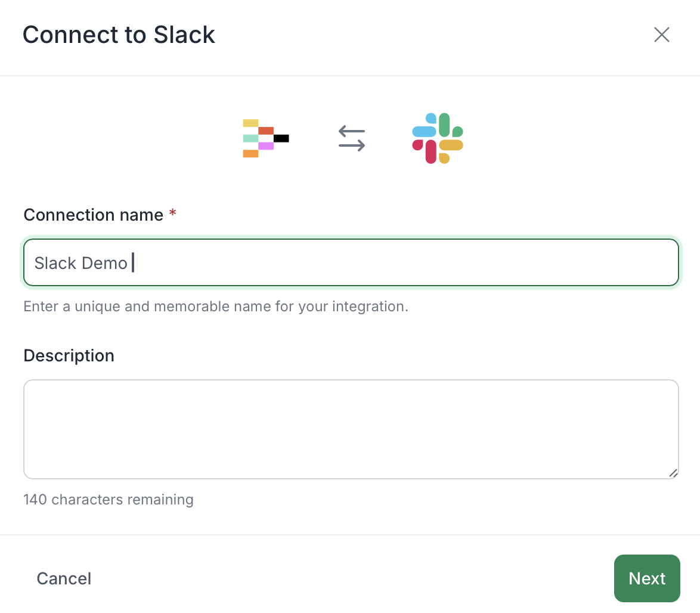Click the blue segment of the Slack logo
Viewport: 700px width, 613px height.
point(425,130)
